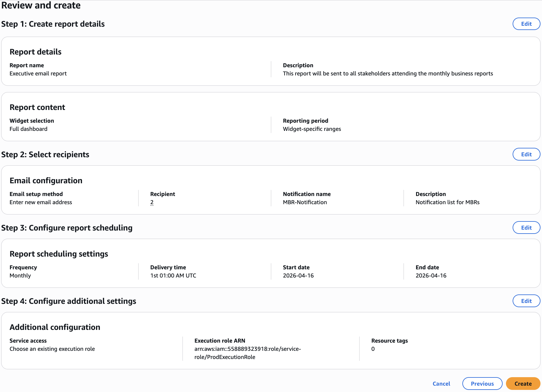
Task: Click the report description about stakeholders
Action: [x=388, y=74]
